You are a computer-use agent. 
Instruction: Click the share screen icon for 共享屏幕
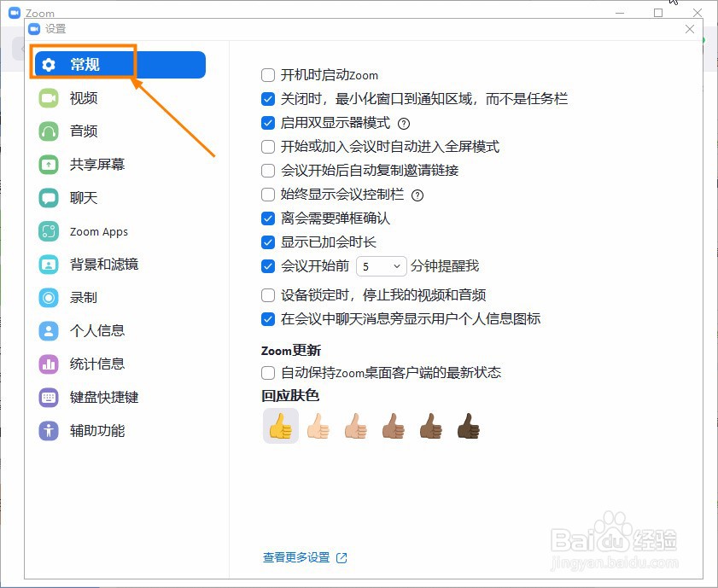49,165
